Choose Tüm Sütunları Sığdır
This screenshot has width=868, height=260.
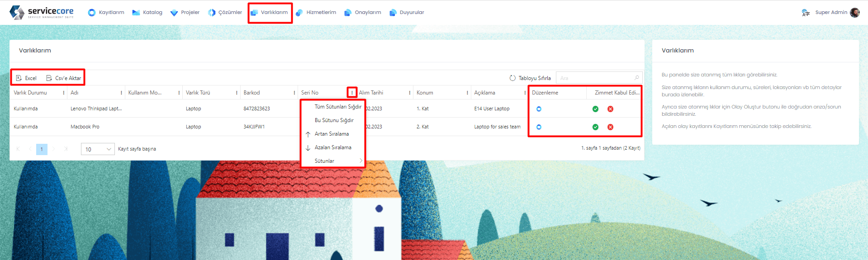click(x=333, y=107)
